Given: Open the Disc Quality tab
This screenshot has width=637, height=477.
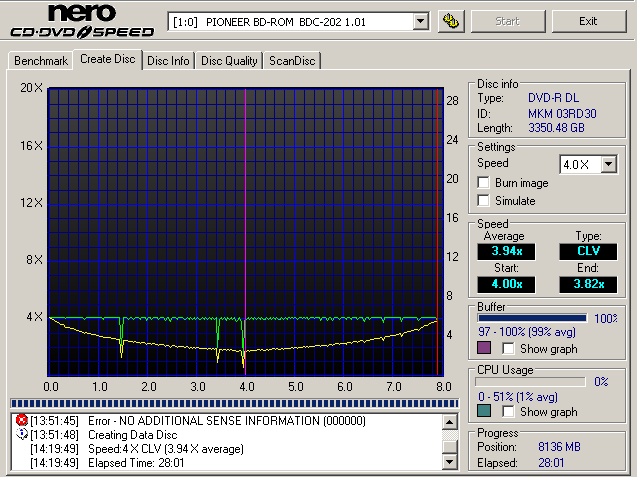Looking at the screenshot, I should pos(230,61).
